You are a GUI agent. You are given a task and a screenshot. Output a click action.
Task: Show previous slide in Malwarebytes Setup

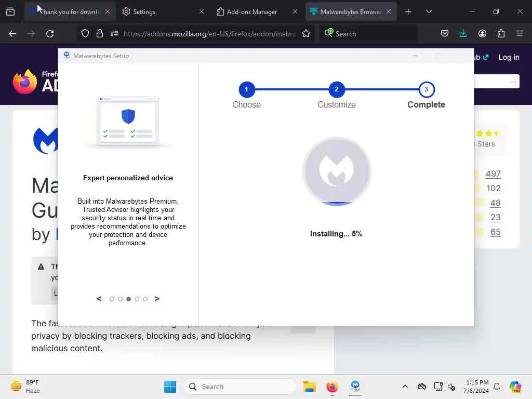(99, 299)
